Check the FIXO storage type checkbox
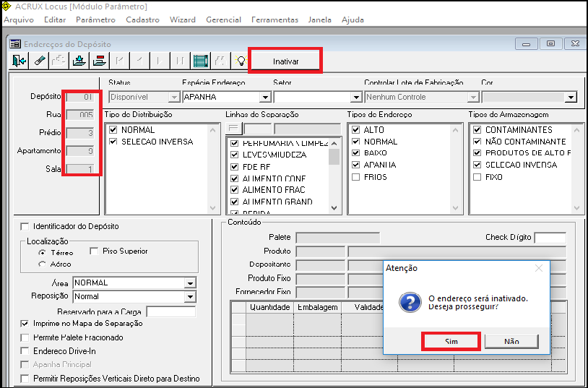 pos(477,177)
